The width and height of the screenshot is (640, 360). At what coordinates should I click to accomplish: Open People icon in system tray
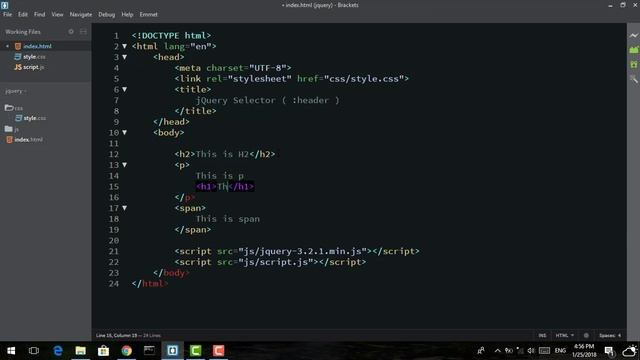(x=481, y=351)
